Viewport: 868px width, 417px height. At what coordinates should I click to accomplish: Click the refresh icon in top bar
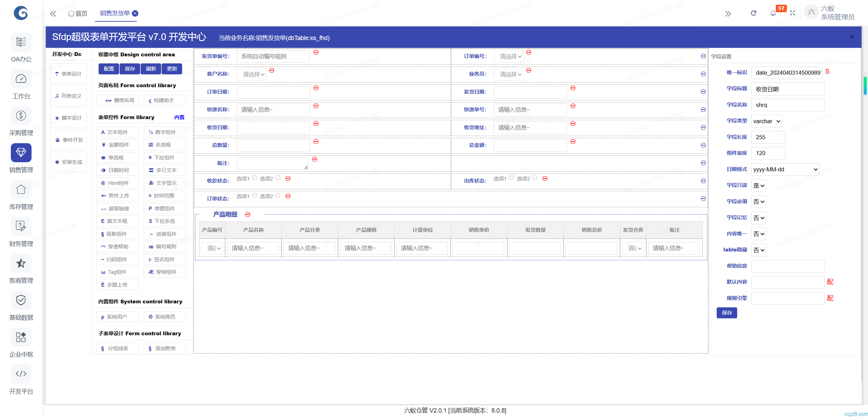[753, 13]
